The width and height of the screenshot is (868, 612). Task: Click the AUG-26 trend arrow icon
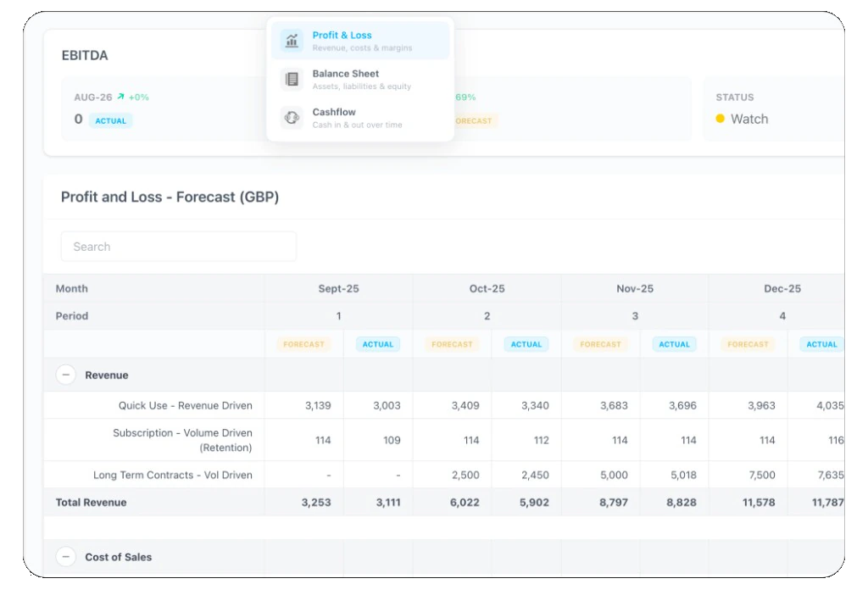click(120, 97)
